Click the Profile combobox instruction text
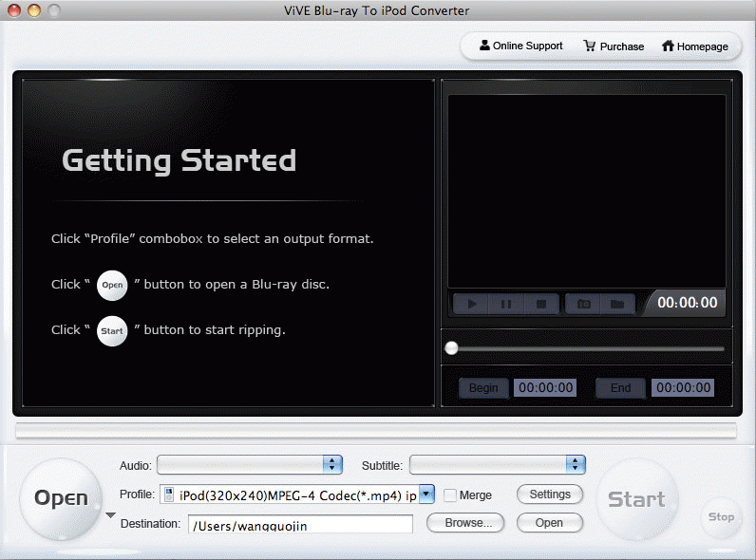 pos(212,239)
